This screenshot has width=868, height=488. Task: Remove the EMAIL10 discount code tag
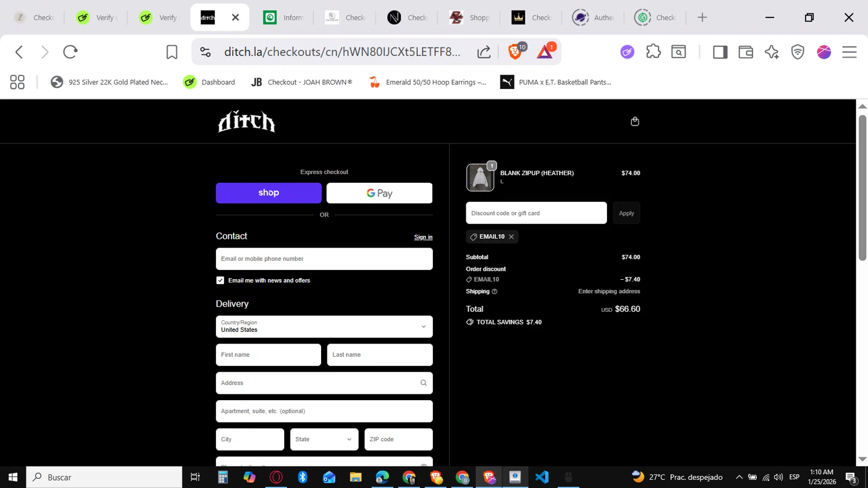pyautogui.click(x=512, y=236)
